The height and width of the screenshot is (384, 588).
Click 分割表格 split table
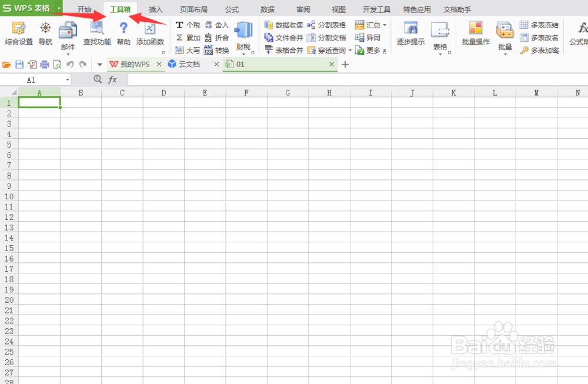[326, 25]
